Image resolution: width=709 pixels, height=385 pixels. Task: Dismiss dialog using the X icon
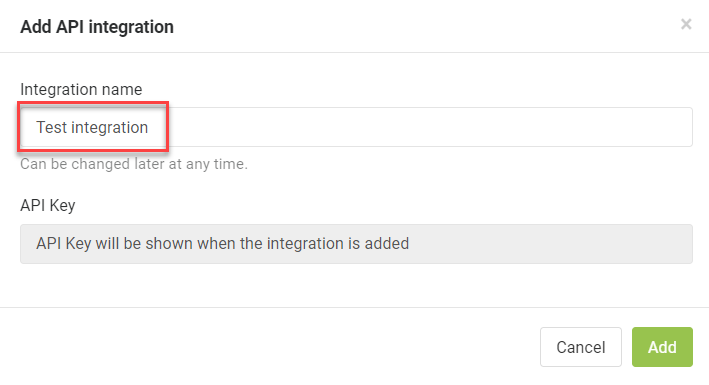pyautogui.click(x=686, y=24)
